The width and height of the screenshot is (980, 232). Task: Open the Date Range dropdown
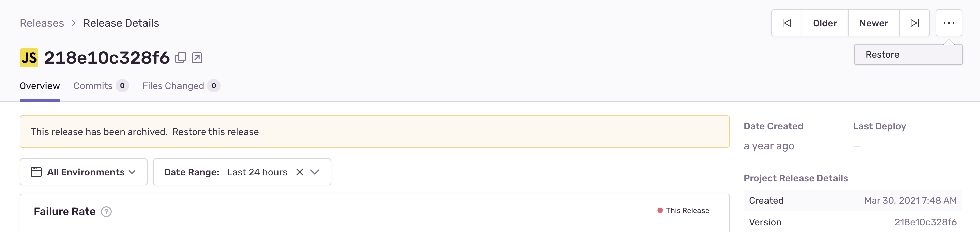[314, 172]
